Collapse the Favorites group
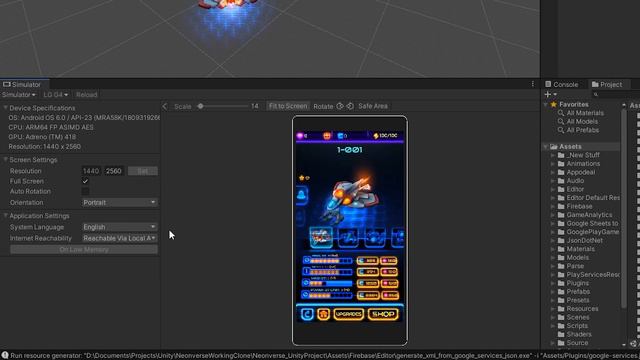 [x=546, y=104]
